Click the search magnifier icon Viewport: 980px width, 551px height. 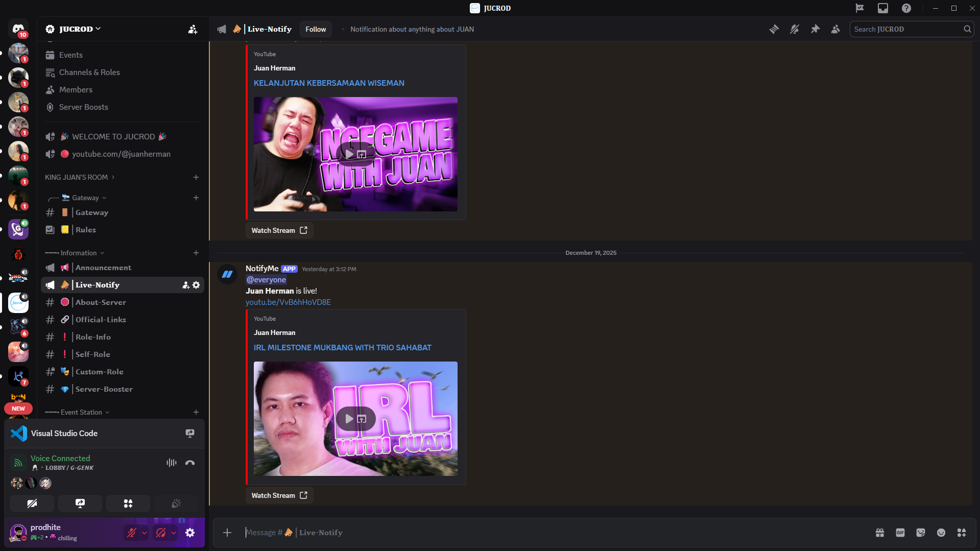coord(967,29)
